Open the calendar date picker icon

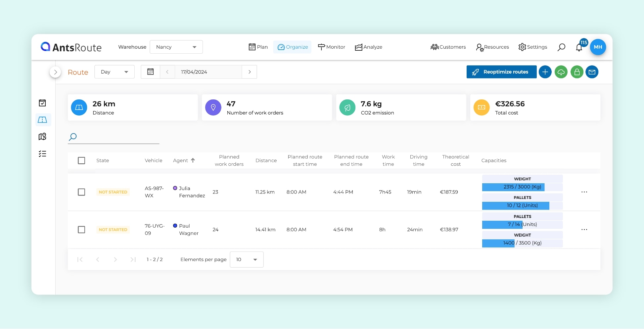(151, 72)
